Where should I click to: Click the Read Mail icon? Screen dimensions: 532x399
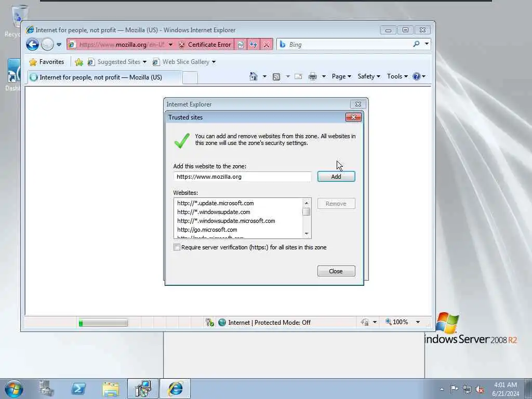[x=298, y=77]
